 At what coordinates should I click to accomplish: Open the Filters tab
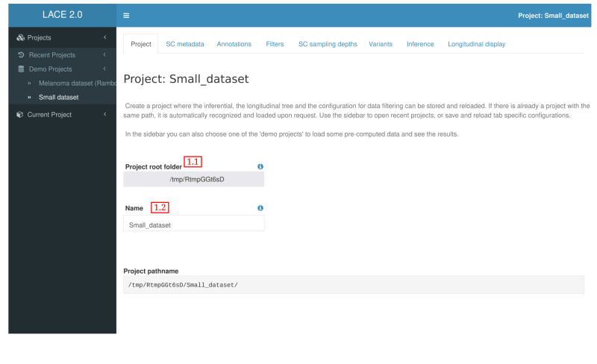click(275, 44)
